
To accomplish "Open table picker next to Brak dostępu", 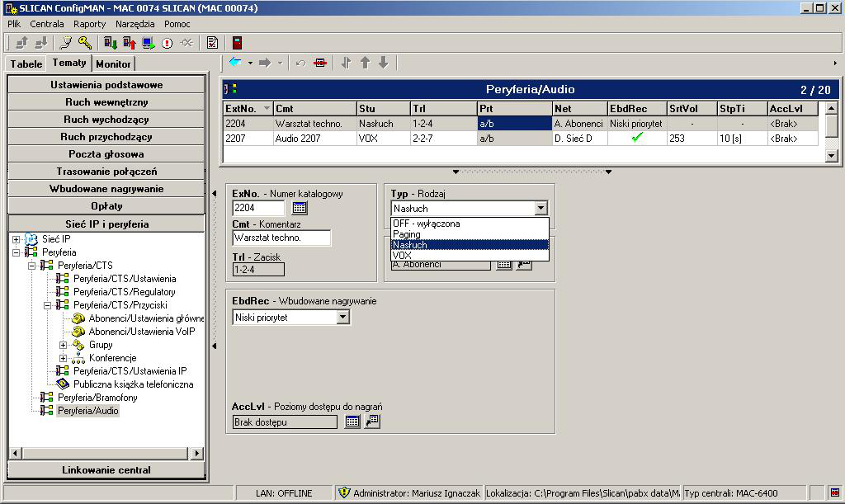I will click(352, 422).
